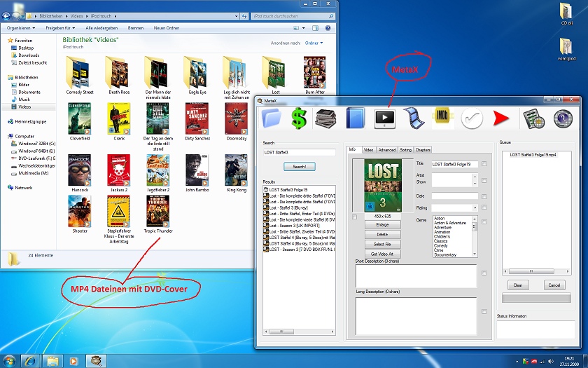Click the white checkmark circle icon in MetaX

471,118
